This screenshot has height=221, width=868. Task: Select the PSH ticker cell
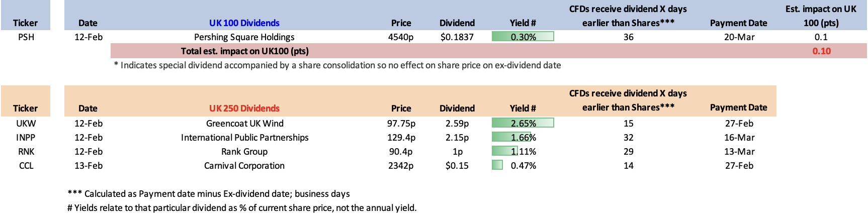[x=26, y=37]
